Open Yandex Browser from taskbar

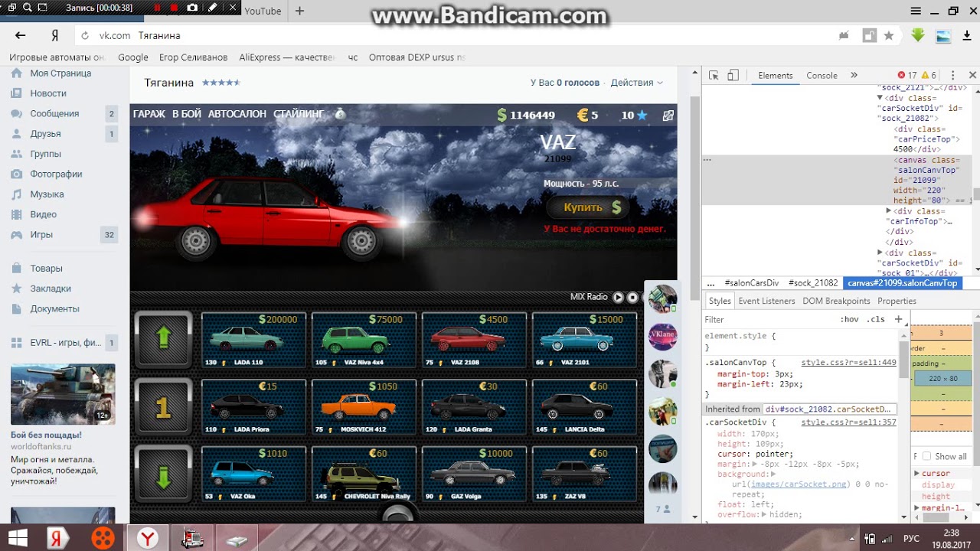click(x=147, y=537)
